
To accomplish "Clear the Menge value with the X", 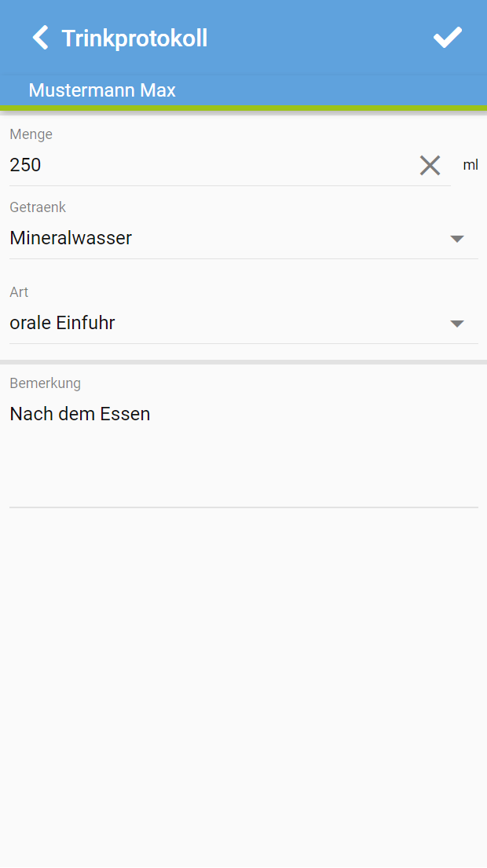I will pyautogui.click(x=430, y=165).
